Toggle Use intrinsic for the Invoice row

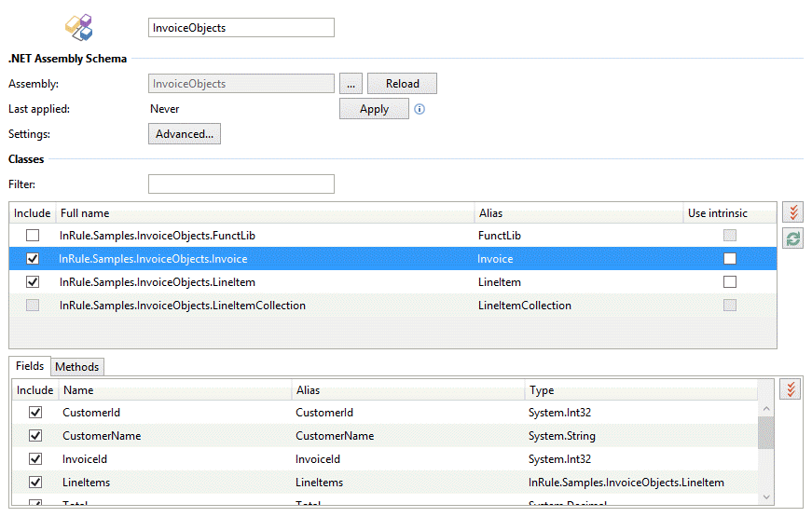730,259
